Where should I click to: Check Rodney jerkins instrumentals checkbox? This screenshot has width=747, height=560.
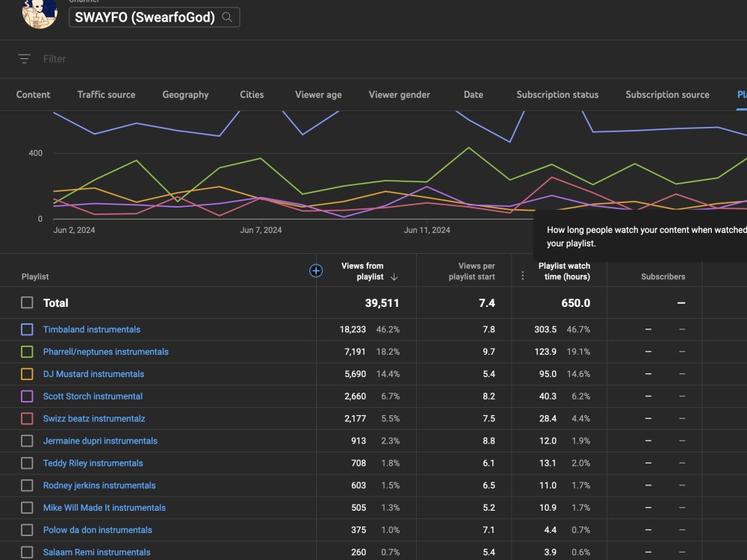pos(27,485)
